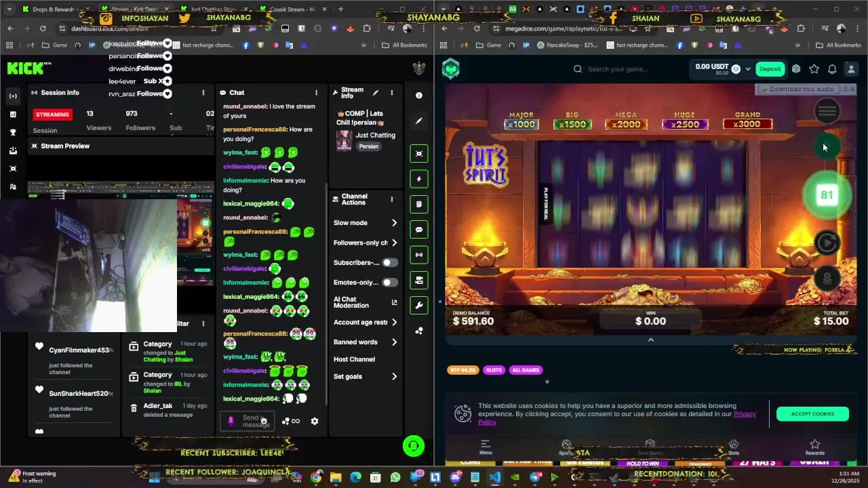Image resolution: width=868 pixels, height=488 pixels.
Task: Open the USDT balance currency dropdown
Action: point(748,68)
